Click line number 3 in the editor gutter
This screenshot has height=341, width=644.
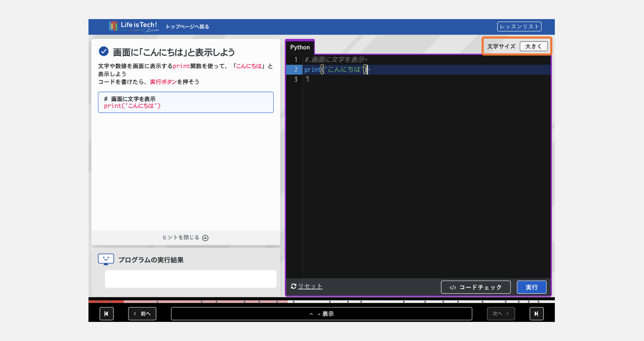pyautogui.click(x=296, y=80)
